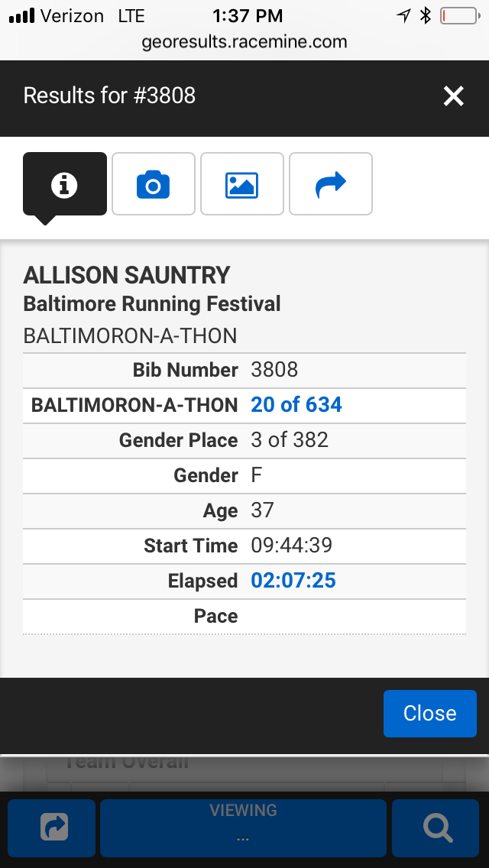Tap the Bluetooth icon in status bar
This screenshot has height=868, width=489.
[x=426, y=14]
